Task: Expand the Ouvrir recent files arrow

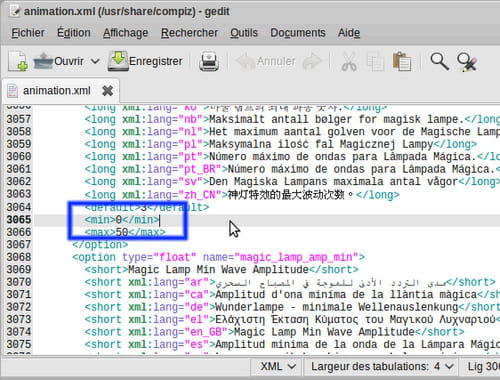Action: pyautogui.click(x=95, y=61)
